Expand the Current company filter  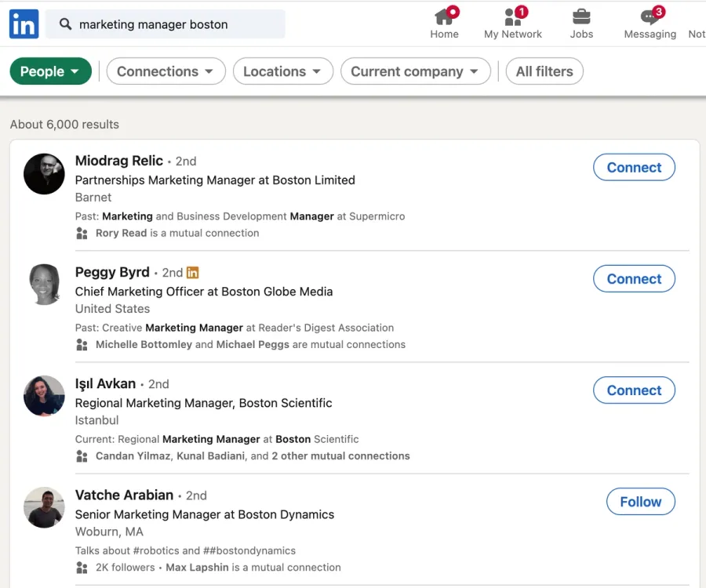[x=415, y=71]
